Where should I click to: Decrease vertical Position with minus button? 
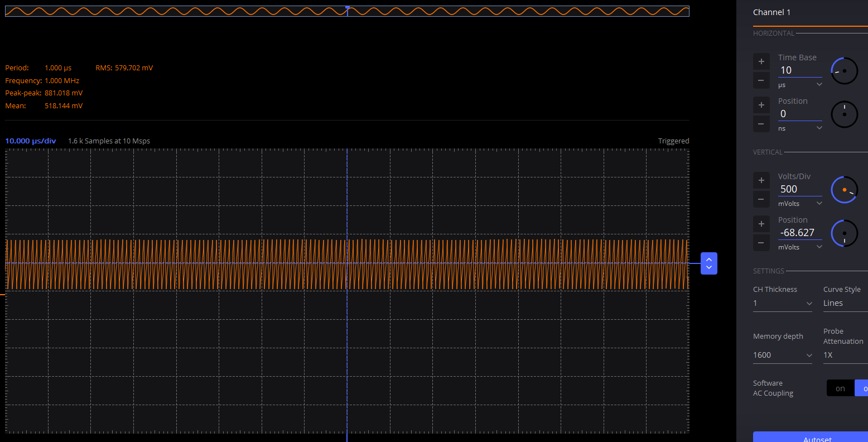[x=761, y=243]
